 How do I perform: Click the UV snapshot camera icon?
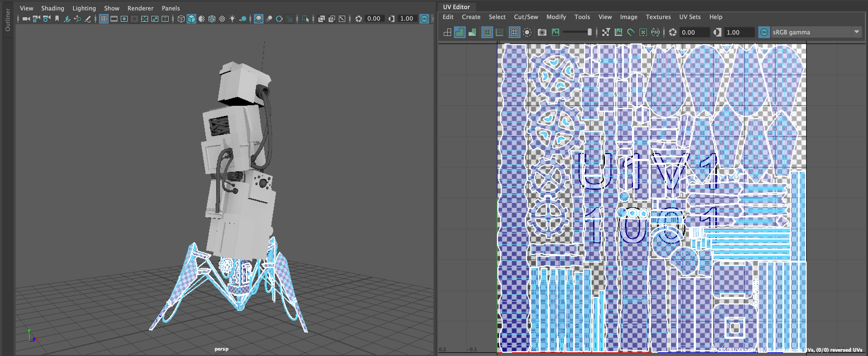click(x=542, y=32)
